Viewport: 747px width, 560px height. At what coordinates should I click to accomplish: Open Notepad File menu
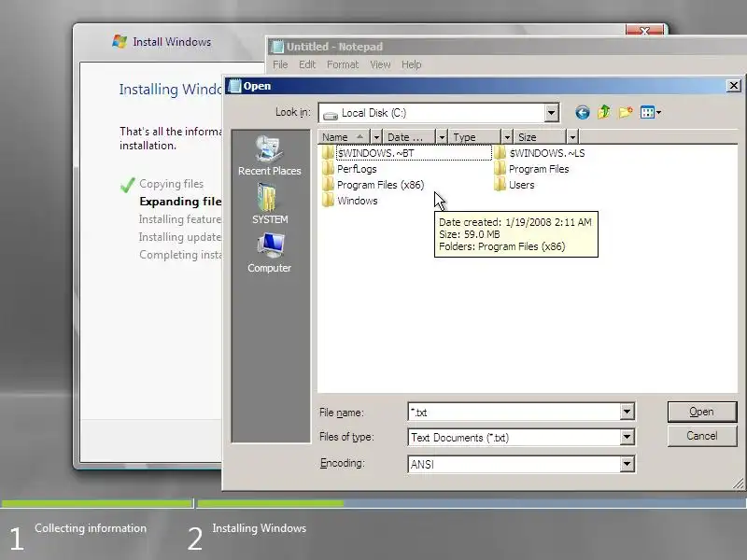(280, 64)
